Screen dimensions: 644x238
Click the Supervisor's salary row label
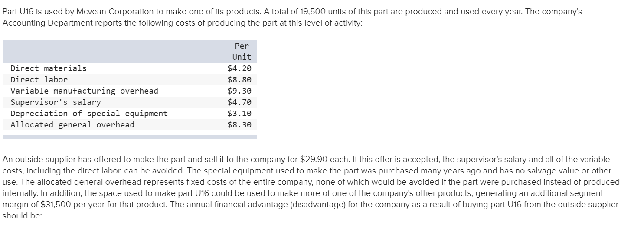[56, 102]
